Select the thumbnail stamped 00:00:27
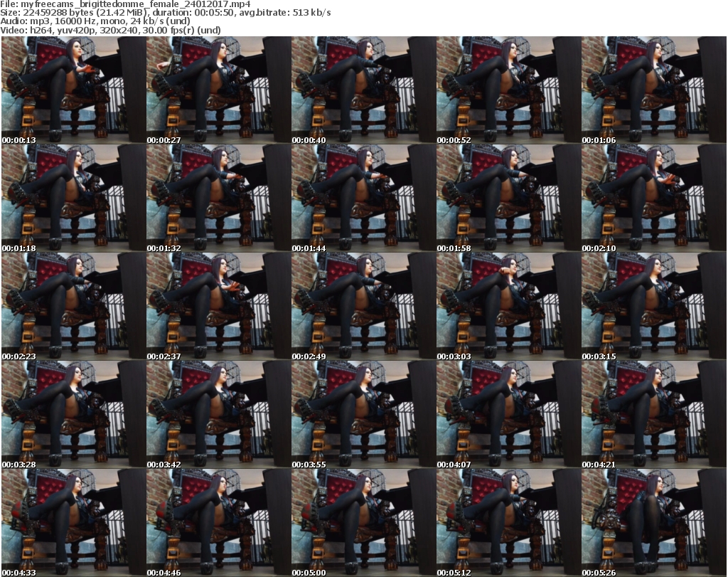The width and height of the screenshot is (728, 577). point(219,90)
